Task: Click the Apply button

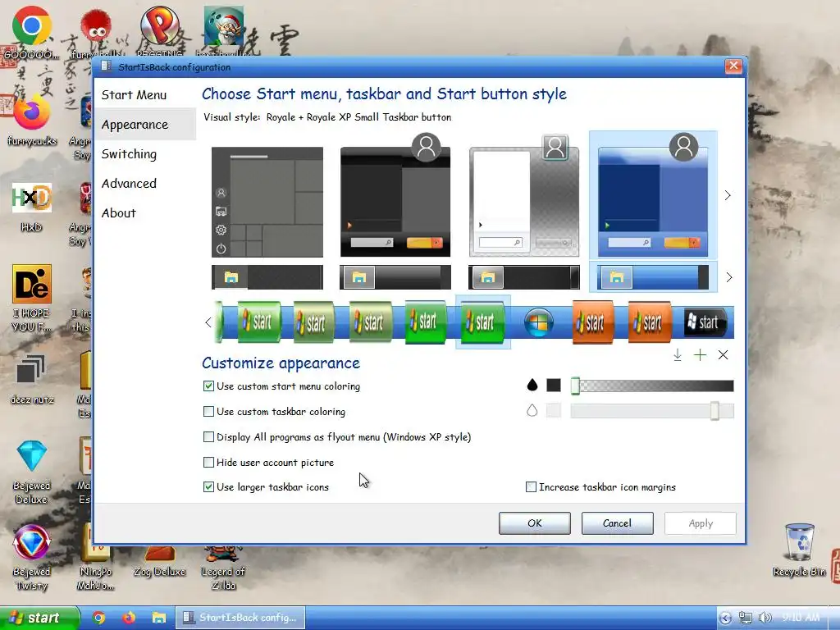Action: (701, 523)
